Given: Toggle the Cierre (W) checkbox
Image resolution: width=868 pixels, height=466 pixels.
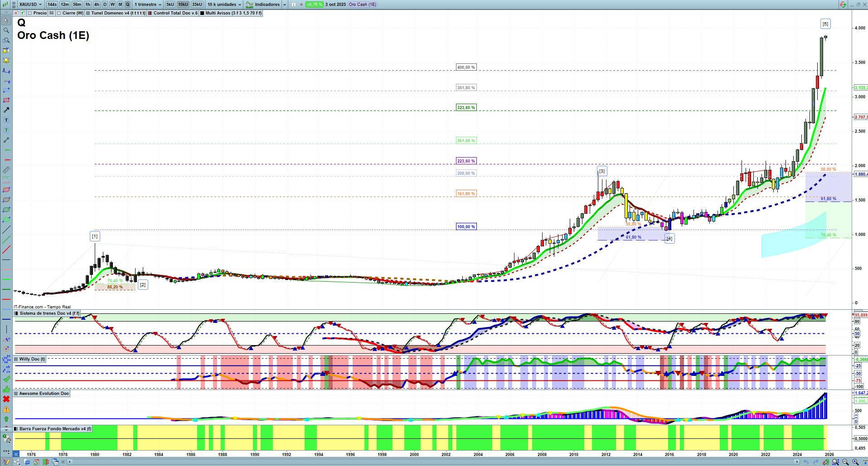Looking at the screenshot, I should coord(59,13).
